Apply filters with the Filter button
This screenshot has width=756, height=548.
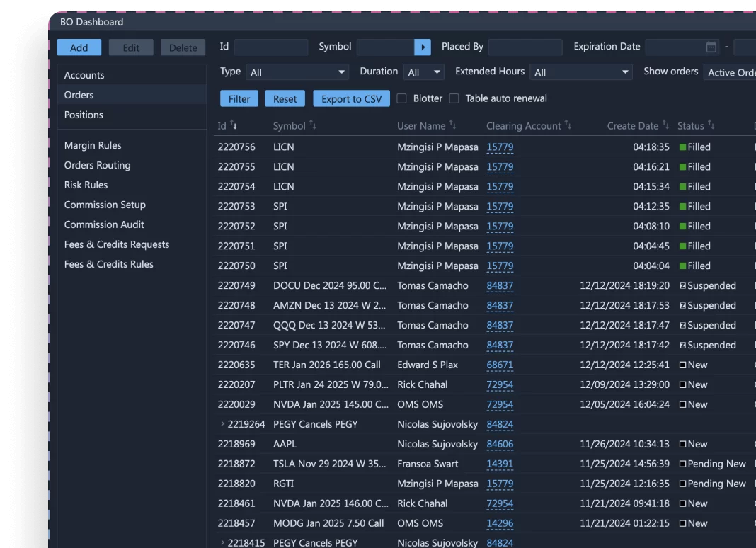click(x=239, y=98)
